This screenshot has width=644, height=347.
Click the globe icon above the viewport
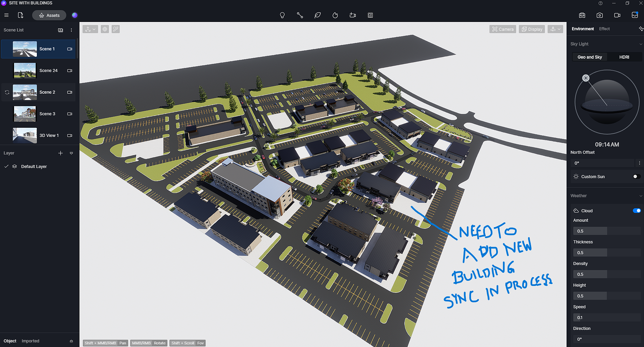105,29
